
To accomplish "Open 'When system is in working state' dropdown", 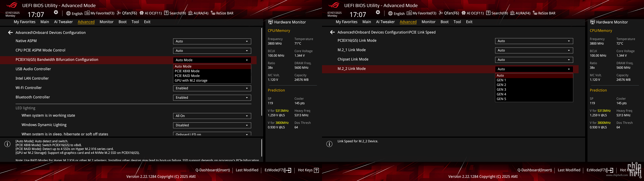I will coord(212,116).
